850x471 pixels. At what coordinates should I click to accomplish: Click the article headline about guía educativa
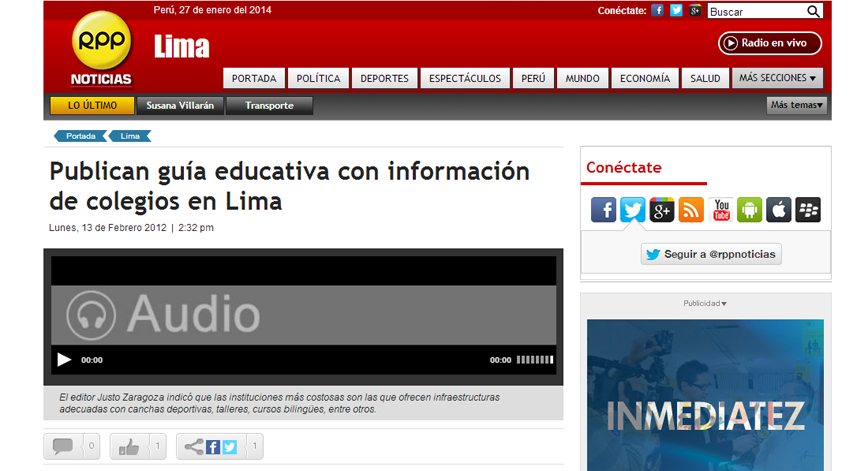[x=289, y=186]
